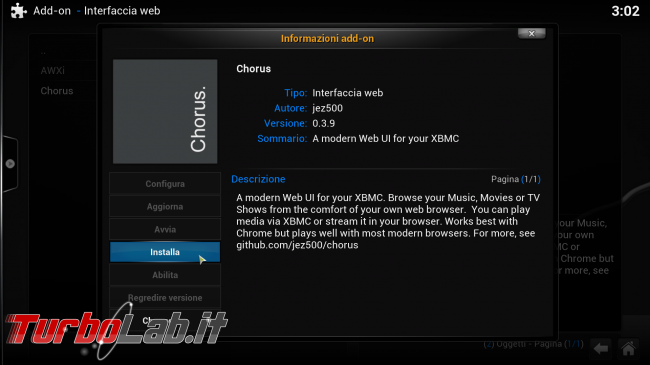Click the Aggiorna button
Image resolution: width=650 pixels, height=365 pixels.
pos(165,207)
